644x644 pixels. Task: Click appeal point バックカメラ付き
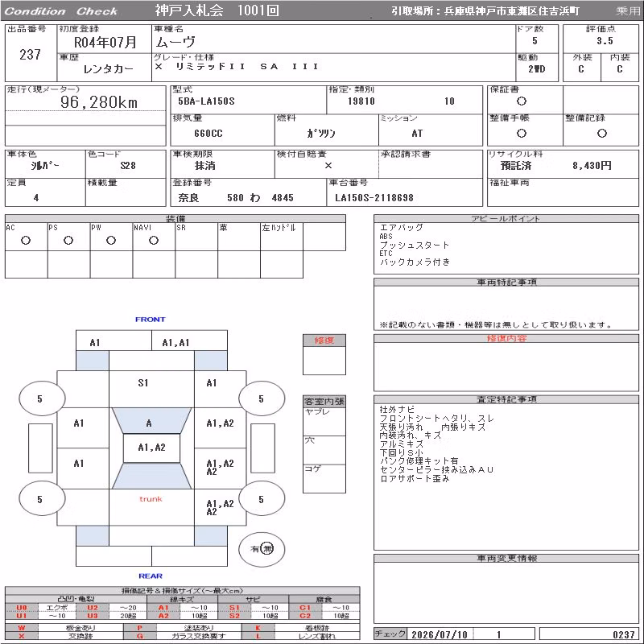click(x=415, y=262)
